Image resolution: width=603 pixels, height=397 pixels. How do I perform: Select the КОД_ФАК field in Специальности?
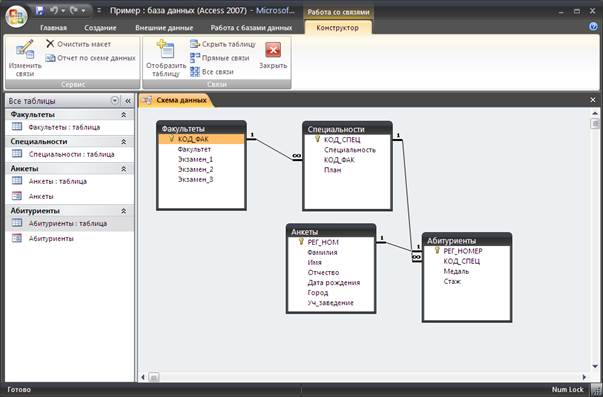tap(347, 160)
